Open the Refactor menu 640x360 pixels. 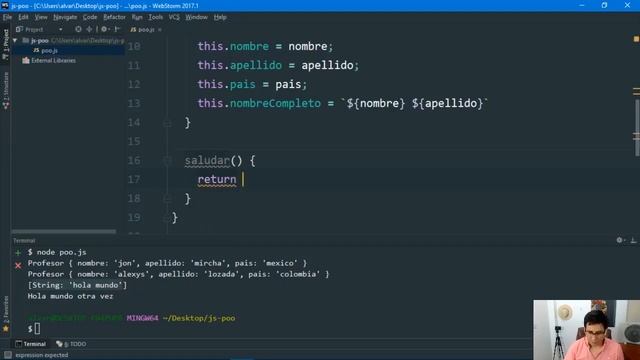click(x=114, y=17)
